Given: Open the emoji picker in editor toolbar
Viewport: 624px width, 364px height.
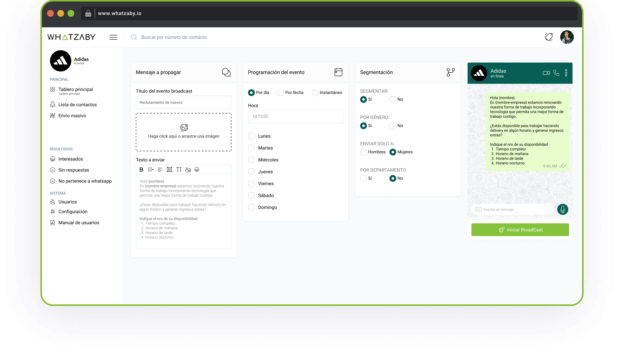Looking at the screenshot, I should pos(197,170).
